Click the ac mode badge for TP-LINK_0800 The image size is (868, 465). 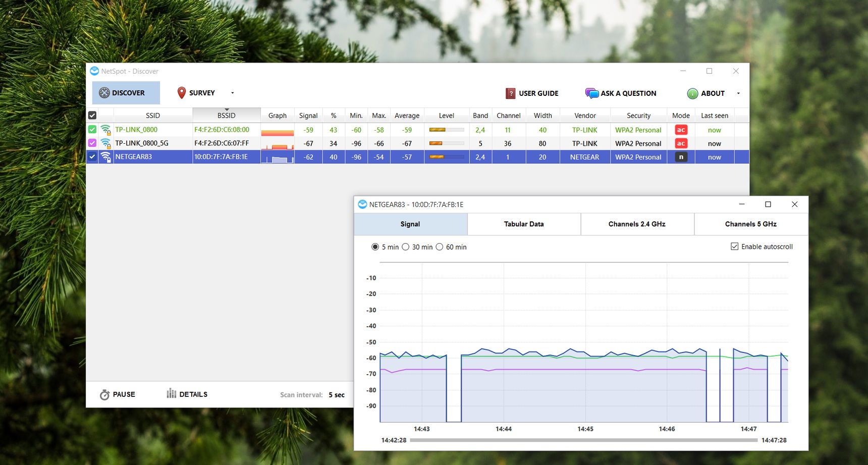point(681,130)
